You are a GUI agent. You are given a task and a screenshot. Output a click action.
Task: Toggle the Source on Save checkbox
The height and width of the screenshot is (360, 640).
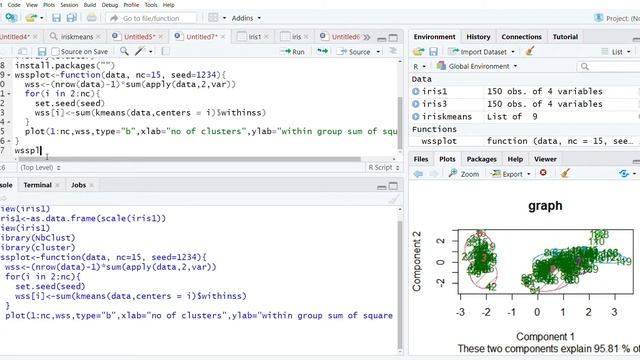click(x=55, y=51)
